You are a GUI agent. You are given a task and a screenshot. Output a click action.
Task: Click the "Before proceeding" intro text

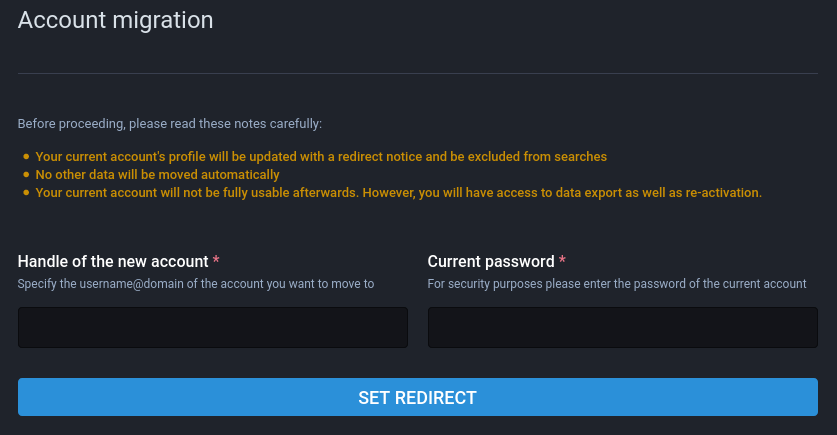(x=170, y=124)
